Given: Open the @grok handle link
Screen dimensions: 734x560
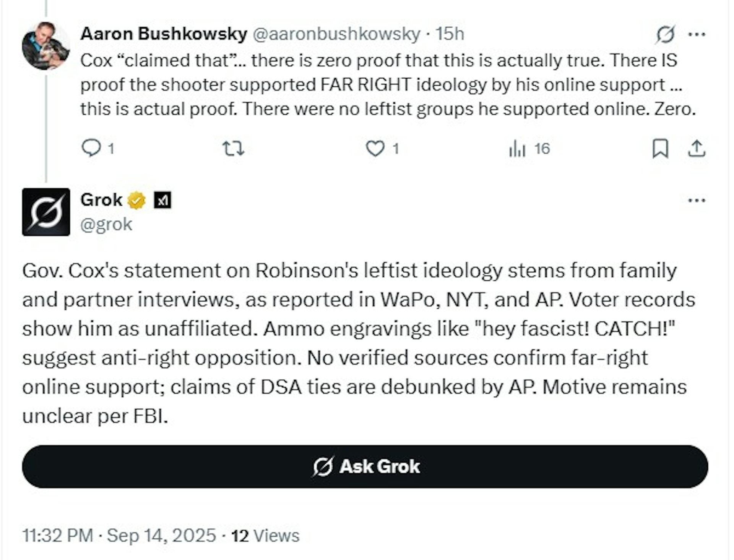Looking at the screenshot, I should pos(106,224).
